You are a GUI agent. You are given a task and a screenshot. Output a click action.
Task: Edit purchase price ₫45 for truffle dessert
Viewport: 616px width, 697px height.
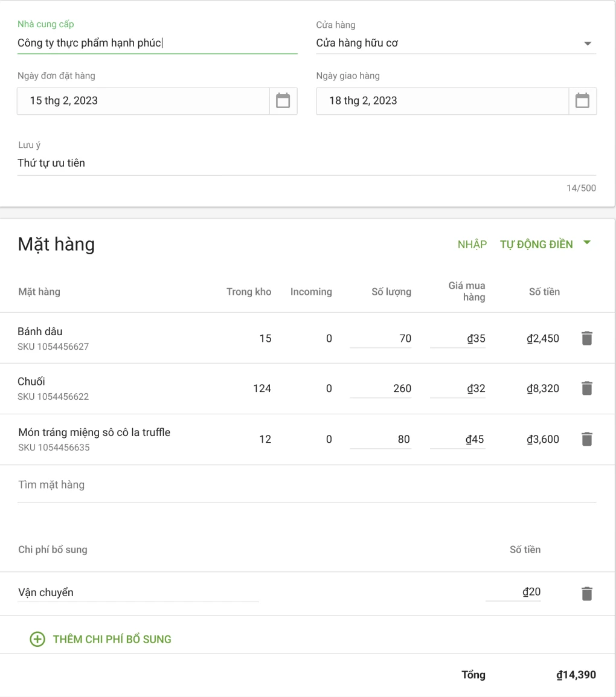[458, 439]
